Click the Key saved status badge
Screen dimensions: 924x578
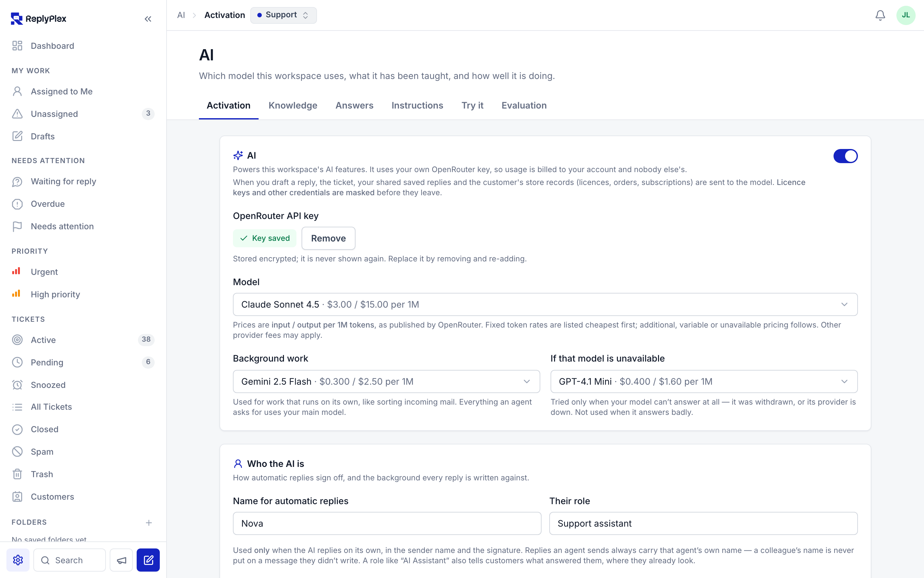click(x=264, y=238)
